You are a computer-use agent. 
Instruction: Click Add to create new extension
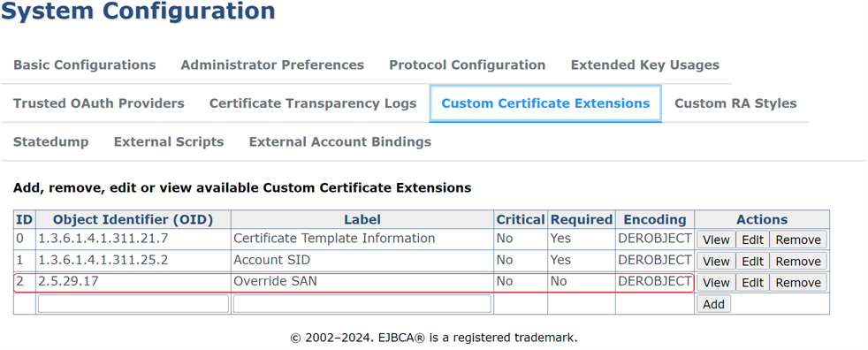pos(713,304)
